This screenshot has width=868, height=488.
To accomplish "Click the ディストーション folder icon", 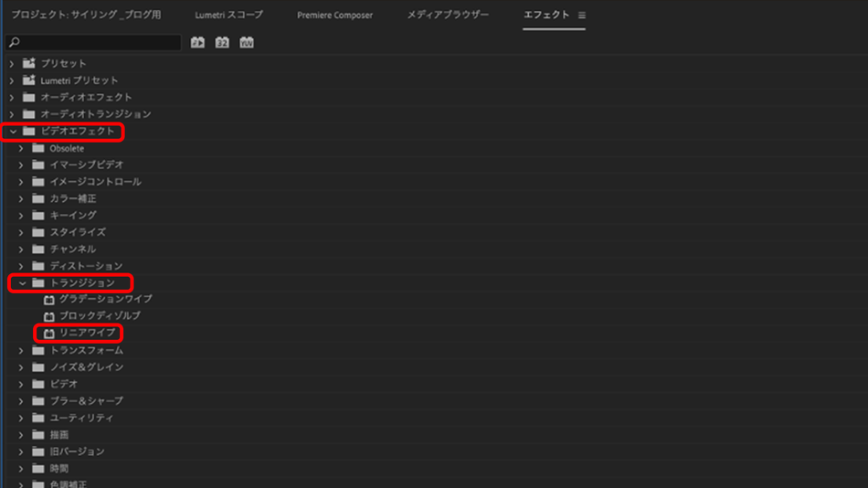I will pyautogui.click(x=37, y=267).
